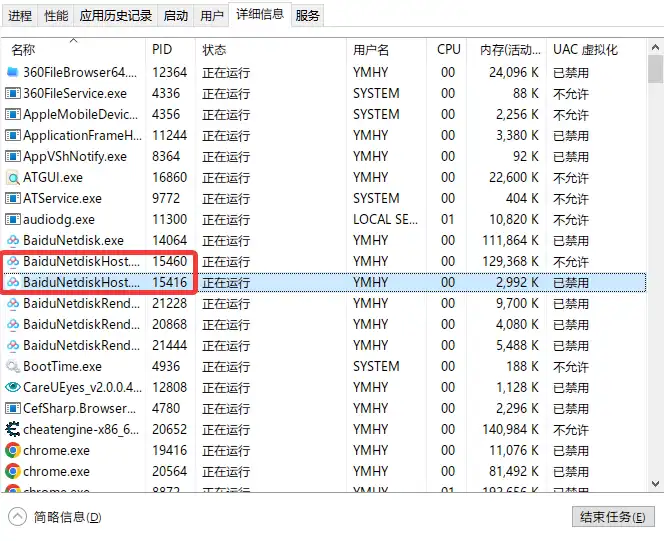The height and width of the screenshot is (541, 664).
Task: Click the scrollbar up arrow
Action: click(x=655, y=47)
